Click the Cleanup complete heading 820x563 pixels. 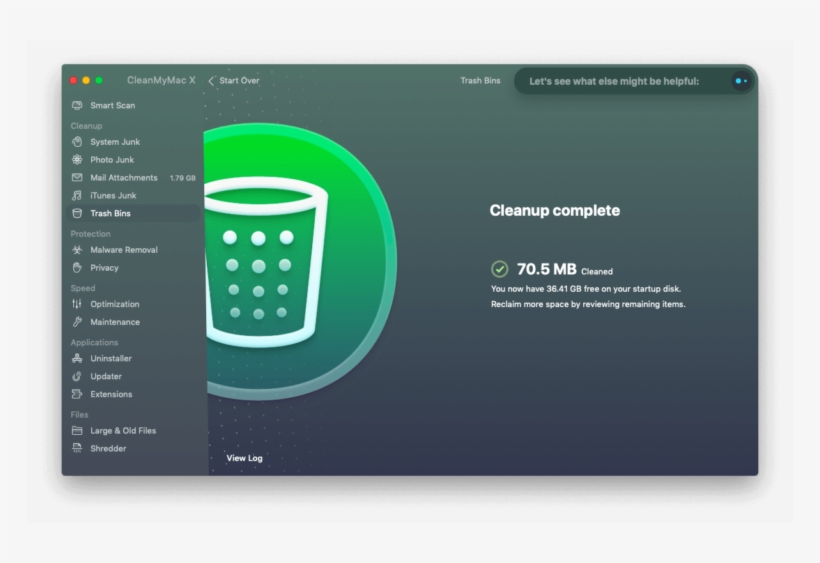(x=555, y=210)
